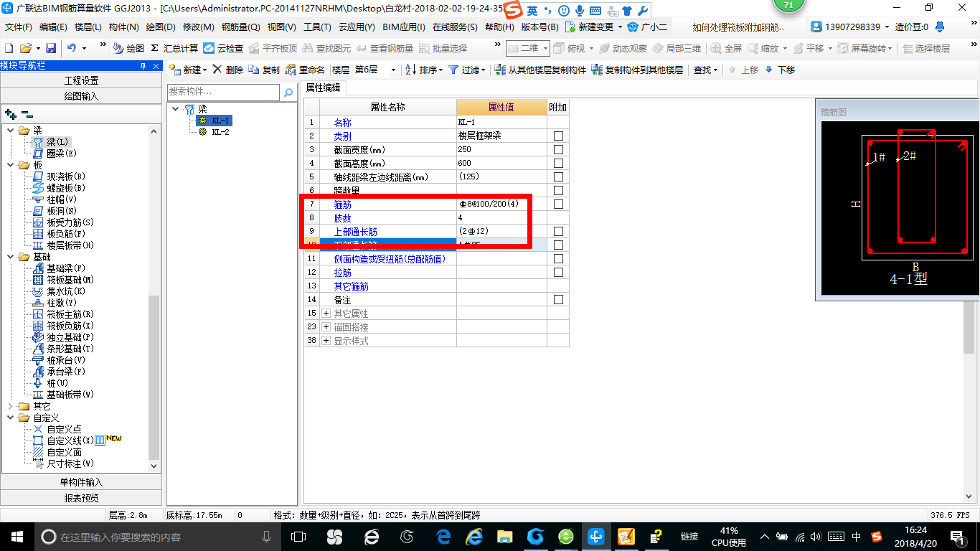Toggle 附加 checkbox for 轴线距梁左边线距离 row
Screen dimensions: 980x551
pos(558,177)
